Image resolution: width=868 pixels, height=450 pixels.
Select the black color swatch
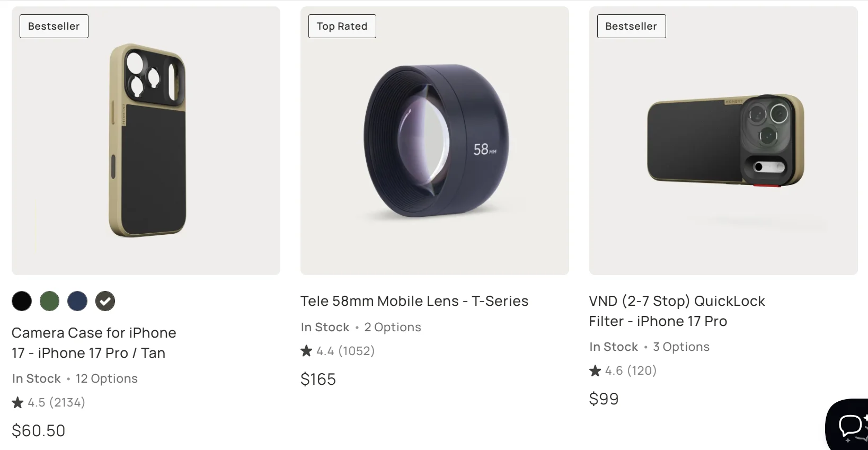22,301
